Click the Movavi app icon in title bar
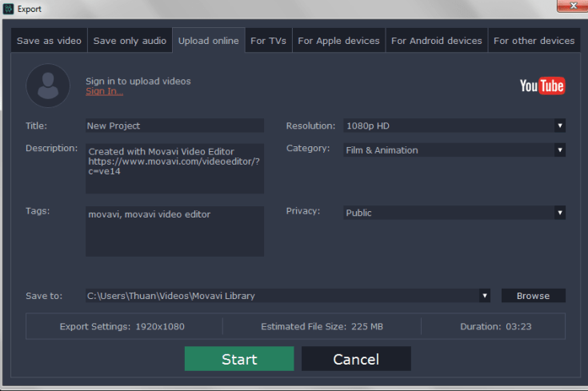The image size is (588, 391). pyautogui.click(x=8, y=9)
